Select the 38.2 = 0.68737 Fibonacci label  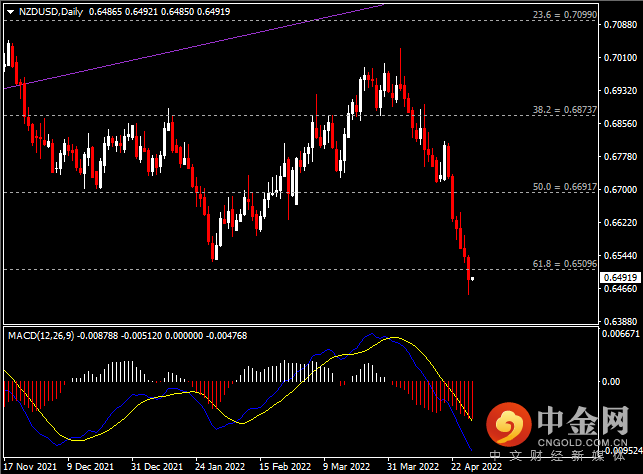coord(565,109)
